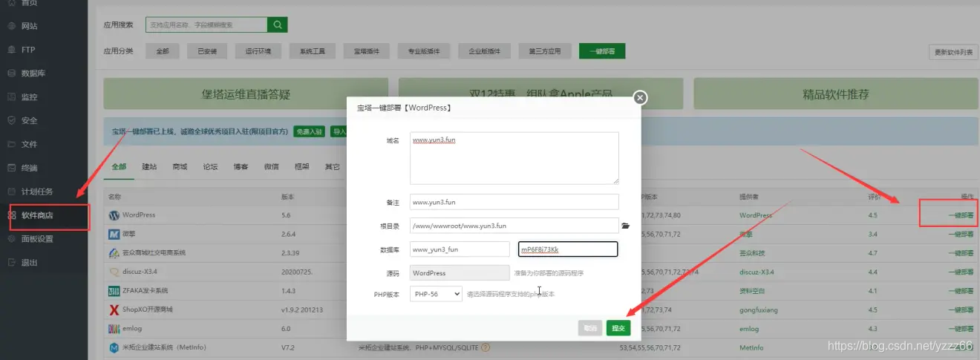The image size is (980, 360).
Task: Click the 精品软件推荐 banner
Action: (x=835, y=94)
